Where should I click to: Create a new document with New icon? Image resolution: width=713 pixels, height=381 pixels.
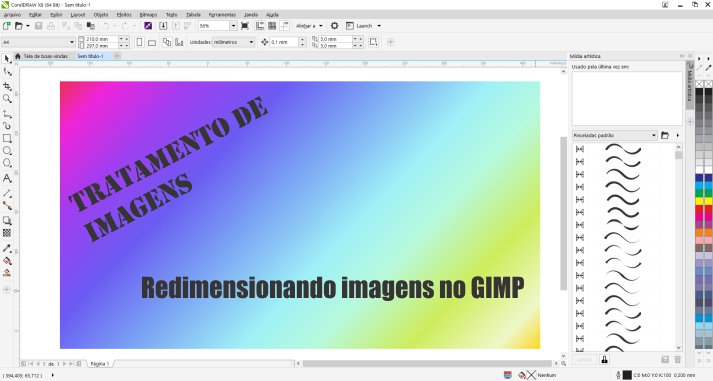[7, 26]
